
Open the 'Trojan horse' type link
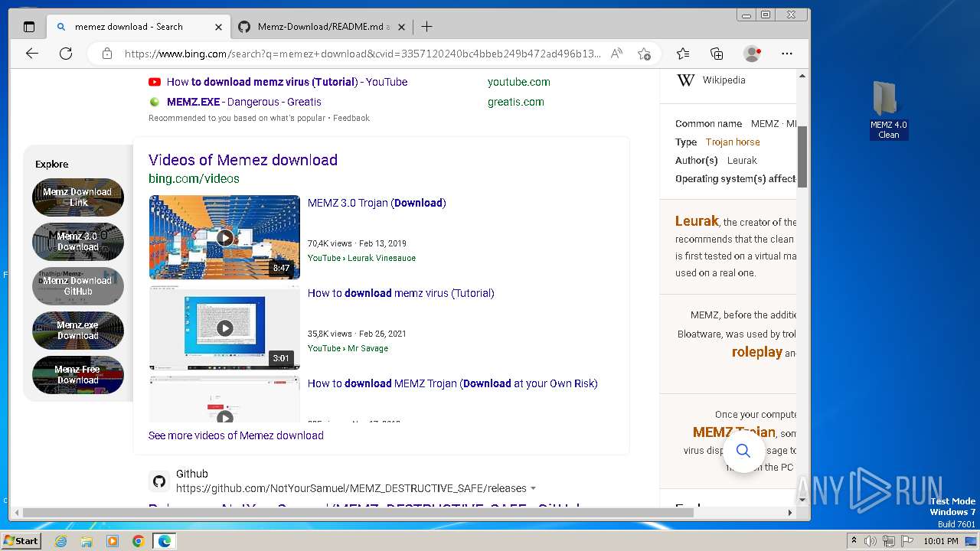(x=733, y=142)
